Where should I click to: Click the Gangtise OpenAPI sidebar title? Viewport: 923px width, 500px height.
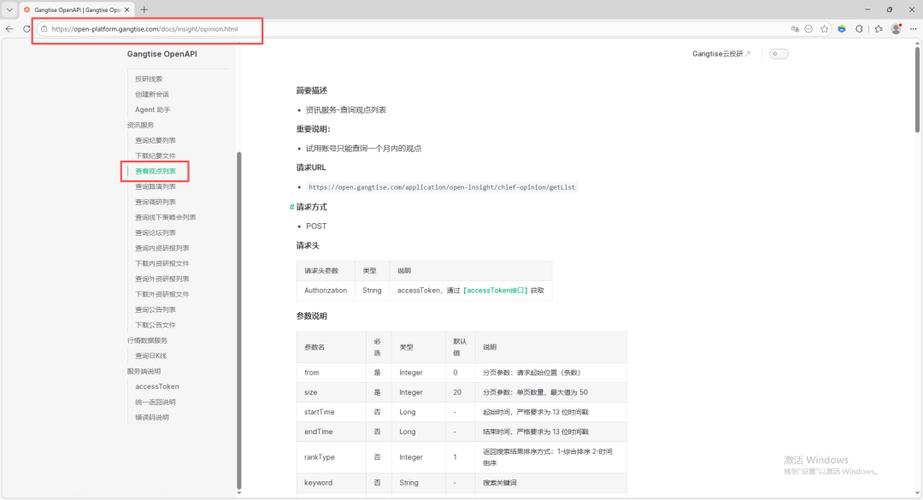[x=162, y=54]
